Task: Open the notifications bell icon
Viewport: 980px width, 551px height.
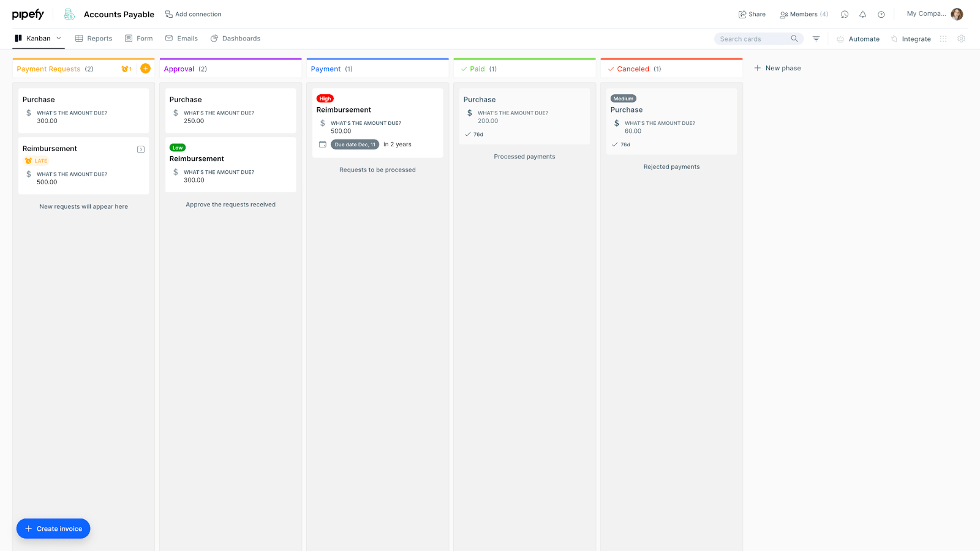Action: (x=862, y=14)
